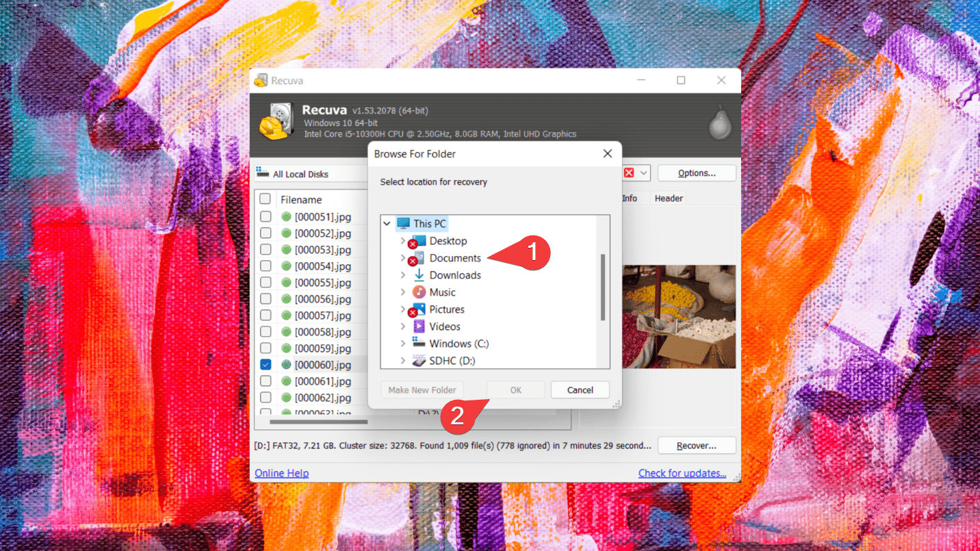This screenshot has height=551, width=980.
Task: Click the Videos folder icon
Action: click(419, 326)
